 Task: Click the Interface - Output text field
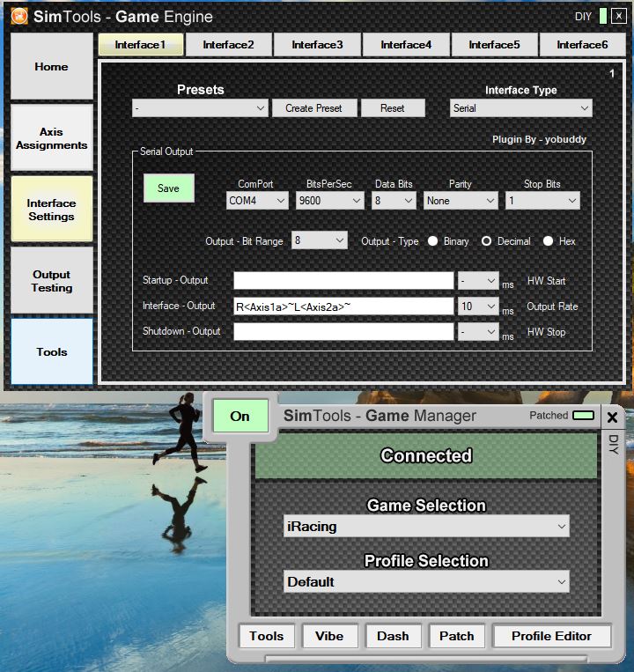(x=343, y=306)
